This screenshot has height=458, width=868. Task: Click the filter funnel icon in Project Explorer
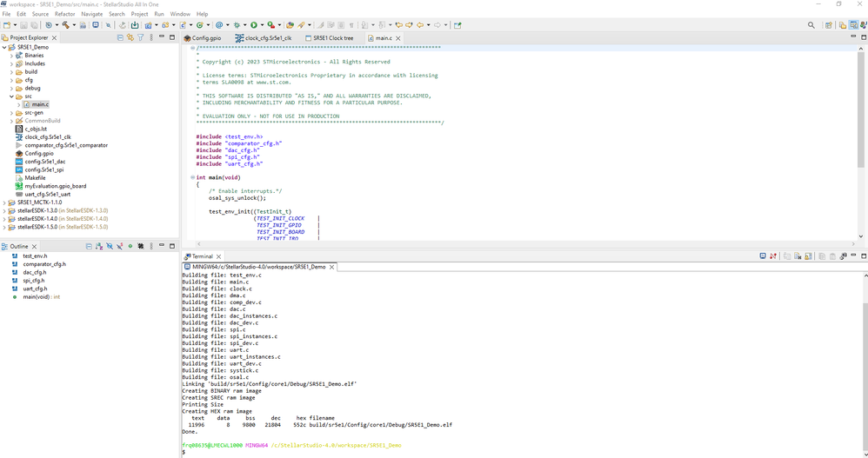pos(141,37)
